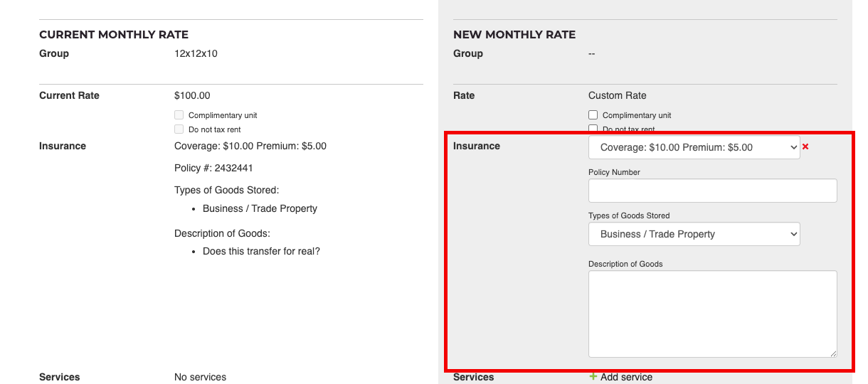868x384 pixels.
Task: Focus the Policy Number input field
Action: pyautogui.click(x=712, y=191)
